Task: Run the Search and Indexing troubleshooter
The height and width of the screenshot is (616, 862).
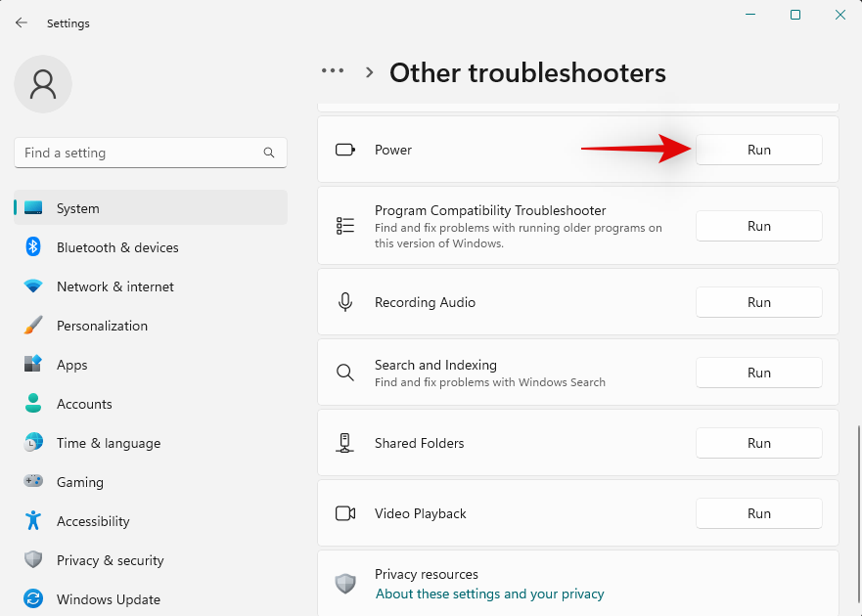Action: [x=758, y=373]
